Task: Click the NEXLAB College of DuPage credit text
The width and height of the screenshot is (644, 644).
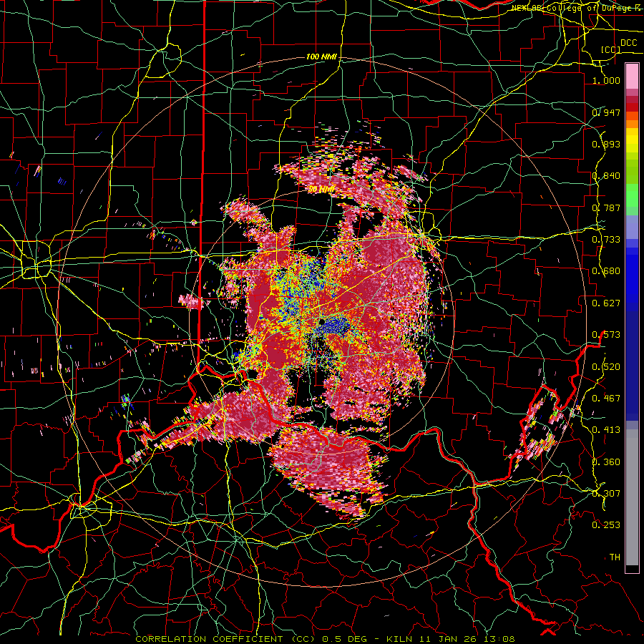Action: tap(577, 8)
